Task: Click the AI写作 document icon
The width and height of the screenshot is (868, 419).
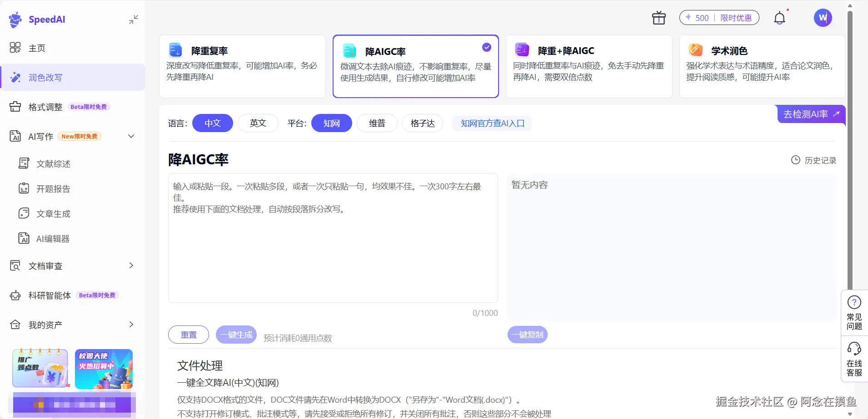Action: click(x=15, y=136)
